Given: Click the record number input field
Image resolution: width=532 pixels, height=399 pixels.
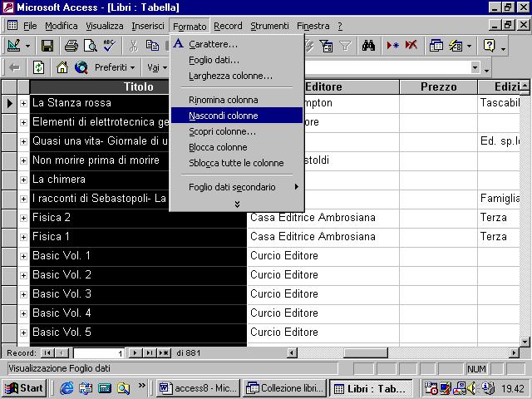Looking at the screenshot, I should pos(98,353).
